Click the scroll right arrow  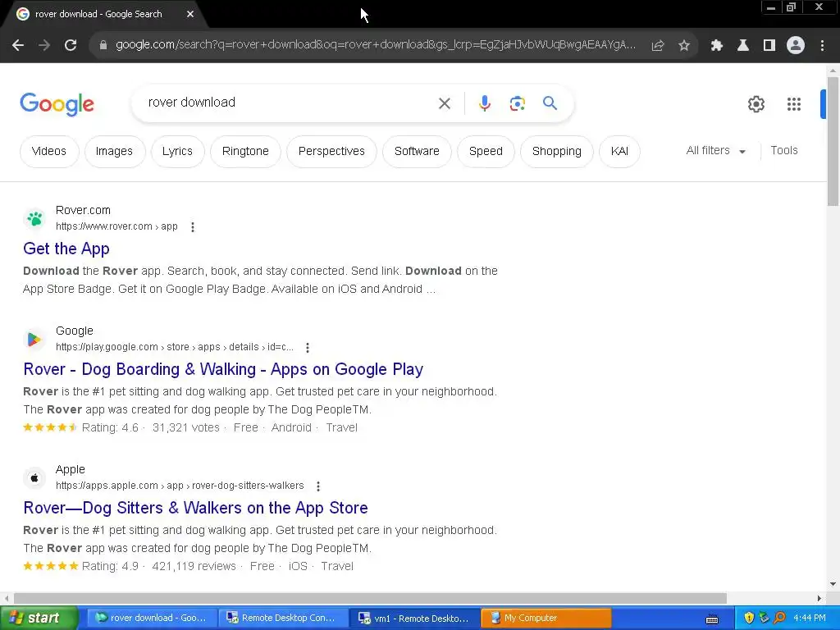819,598
